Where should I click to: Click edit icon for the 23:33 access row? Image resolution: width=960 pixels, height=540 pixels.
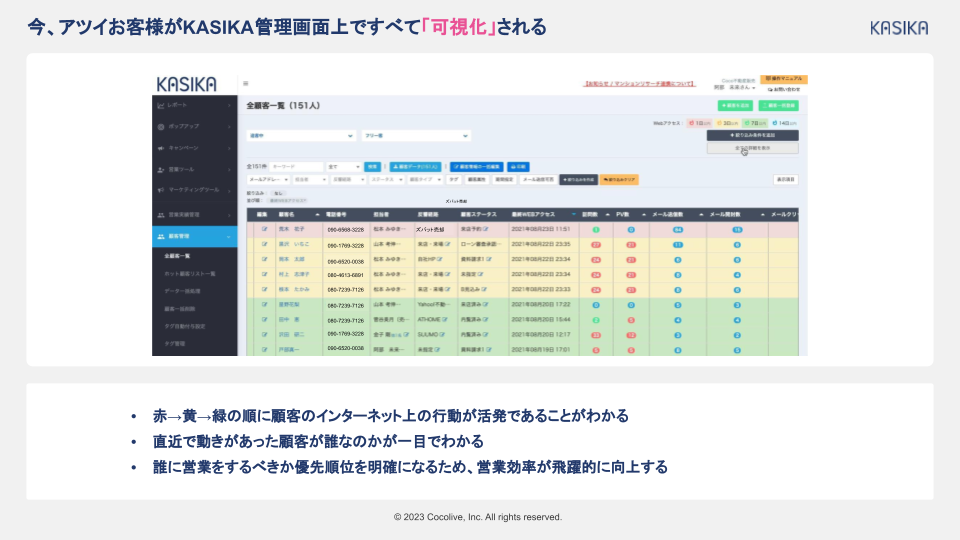[x=264, y=290]
